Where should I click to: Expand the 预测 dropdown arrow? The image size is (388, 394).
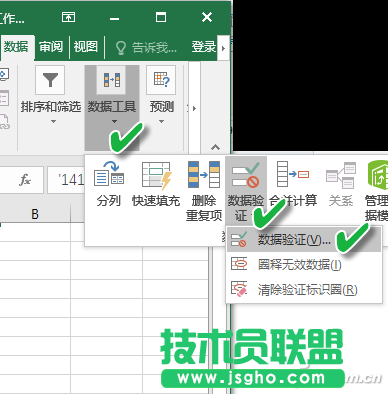[x=161, y=121]
